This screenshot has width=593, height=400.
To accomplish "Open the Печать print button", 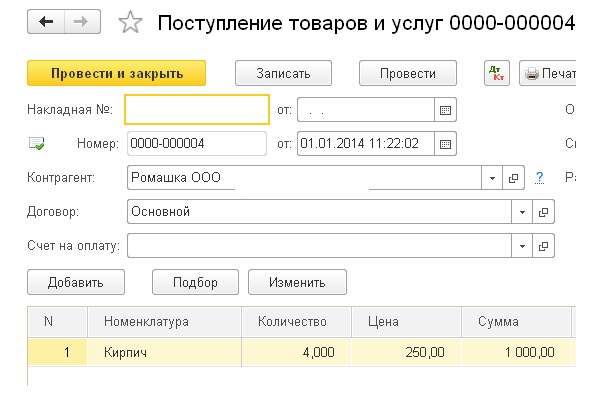I will coord(548,73).
